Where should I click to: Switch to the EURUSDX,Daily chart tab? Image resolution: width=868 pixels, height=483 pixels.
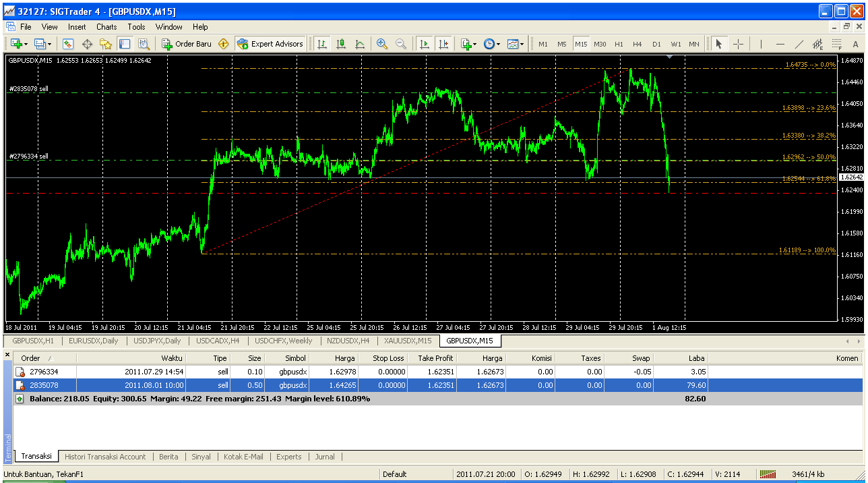(x=93, y=341)
